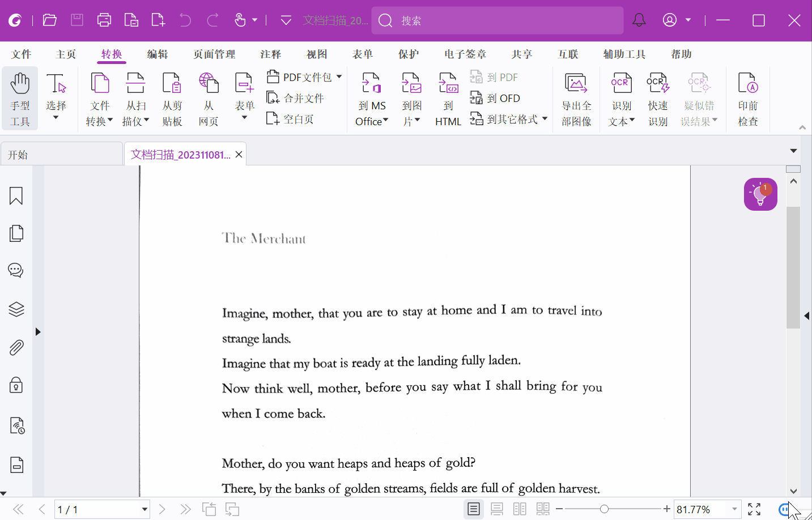Open zoom percentage dropdown
812x520 pixels.
(735, 509)
